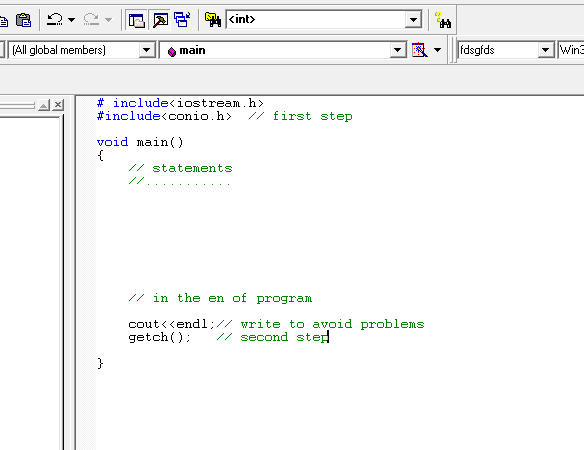Click the Undo arrow icon
The width and height of the screenshot is (584, 450).
pos(55,19)
